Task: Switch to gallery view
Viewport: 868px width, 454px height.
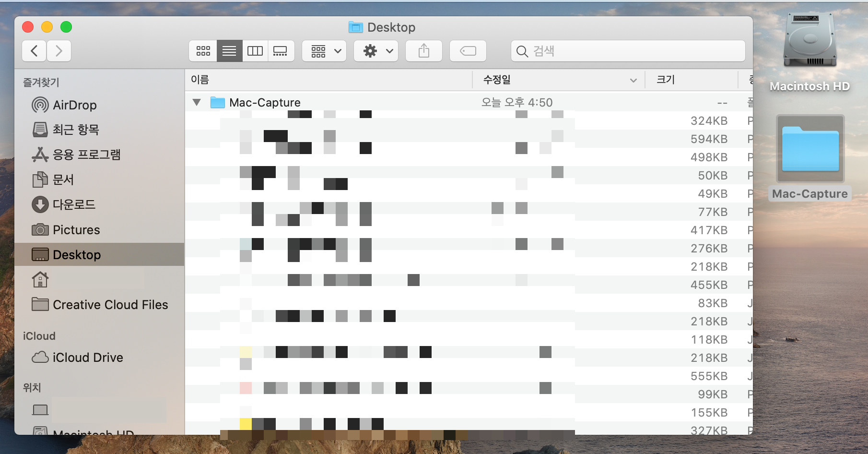Action: (x=281, y=51)
